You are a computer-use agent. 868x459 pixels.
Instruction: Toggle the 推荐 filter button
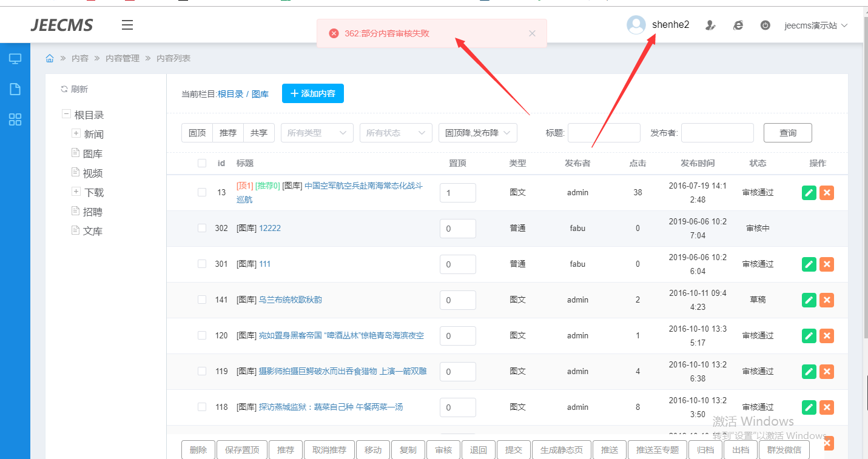[228, 133]
